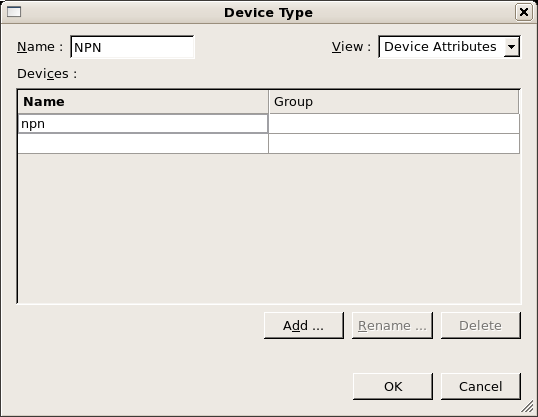This screenshot has height=417, width=538.
Task: Click the Device Type title bar
Action: [x=268, y=13]
